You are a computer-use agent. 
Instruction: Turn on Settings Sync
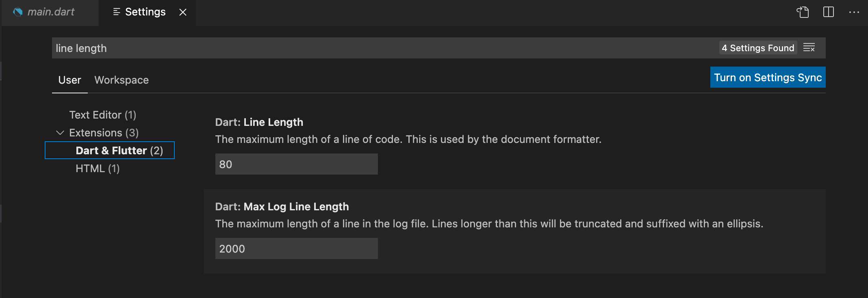(768, 78)
